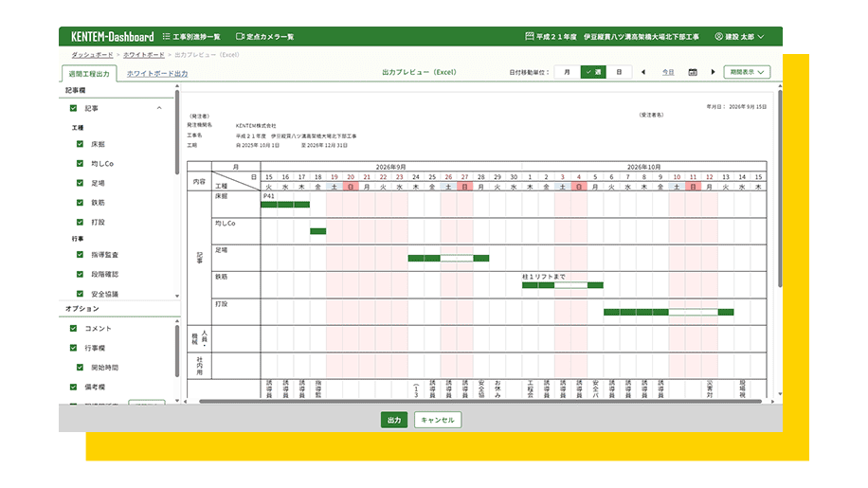868x488 pixels.
Task: Select 月 as date movement unit
Action: coord(567,72)
